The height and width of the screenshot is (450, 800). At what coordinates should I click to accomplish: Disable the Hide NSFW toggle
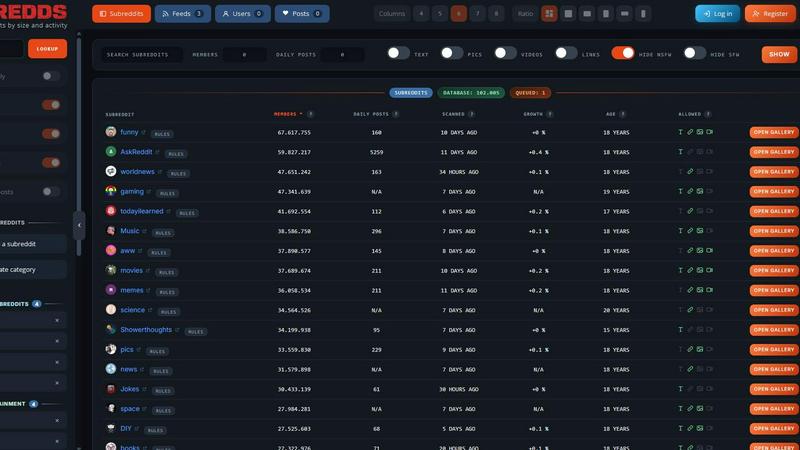(x=623, y=53)
